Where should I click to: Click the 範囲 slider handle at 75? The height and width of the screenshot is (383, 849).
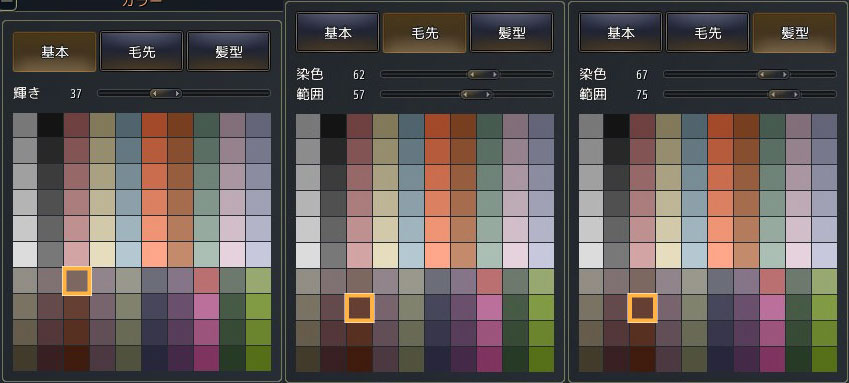coord(784,95)
